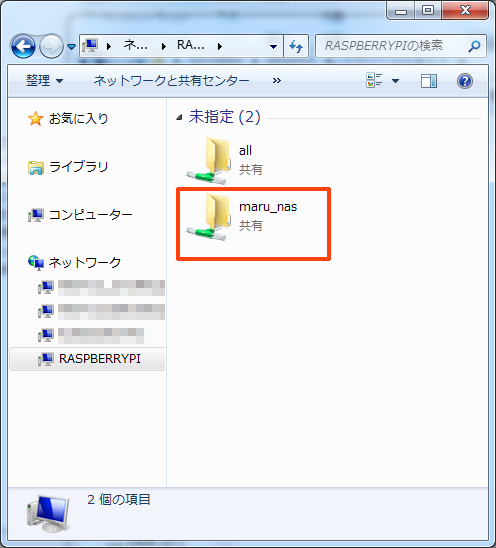
Task: Open ネットワークと共有センター
Action: [x=171, y=81]
